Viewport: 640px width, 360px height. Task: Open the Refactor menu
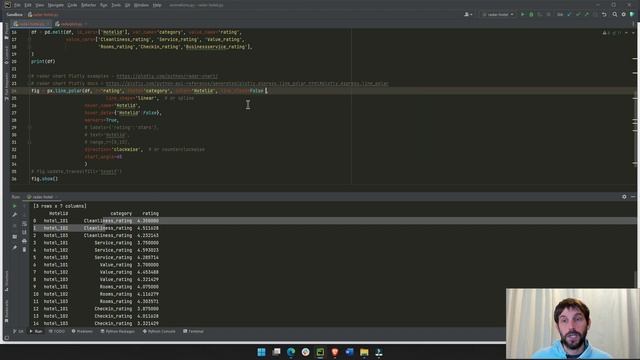click(88, 5)
